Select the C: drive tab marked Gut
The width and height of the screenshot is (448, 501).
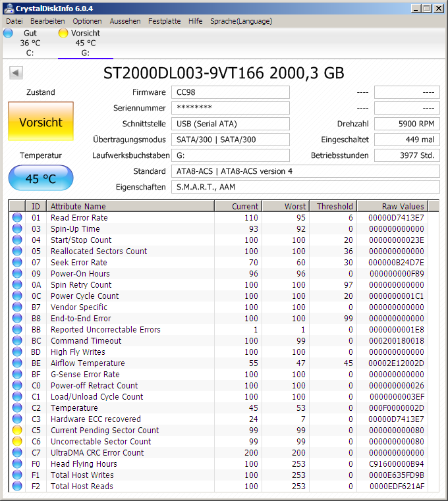click(30, 43)
